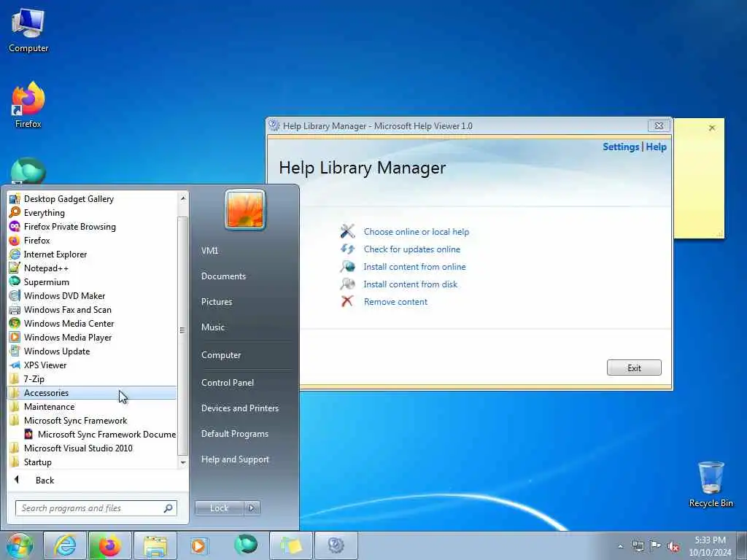Click the muted volume tray icon
747x560 pixels.
coord(673,546)
